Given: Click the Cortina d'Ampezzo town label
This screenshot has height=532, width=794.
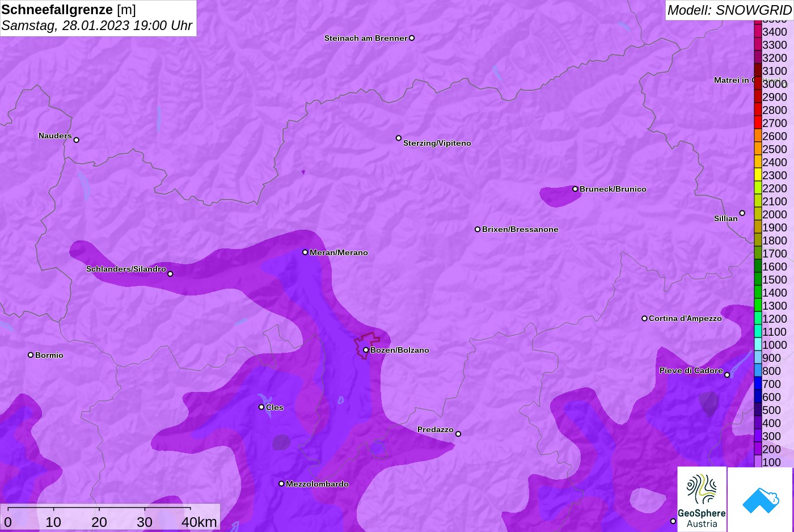Looking at the screenshot, I should click(x=685, y=318).
